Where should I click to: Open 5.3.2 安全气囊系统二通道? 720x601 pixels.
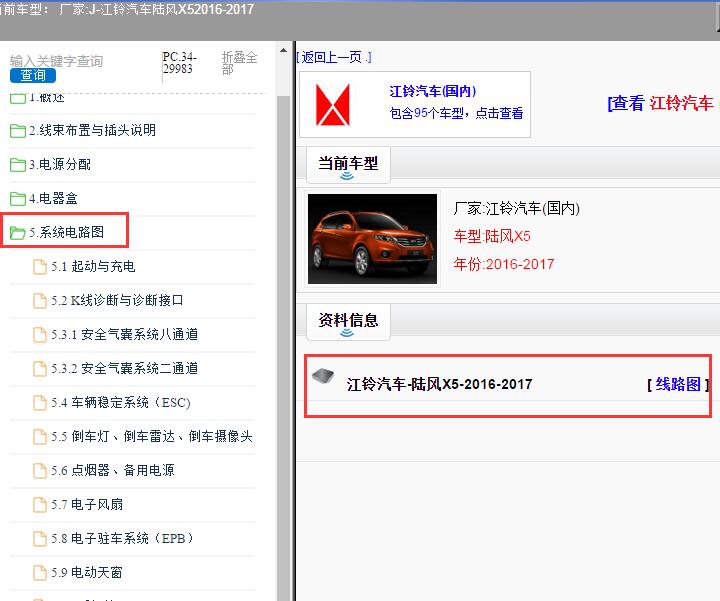[x=124, y=368]
